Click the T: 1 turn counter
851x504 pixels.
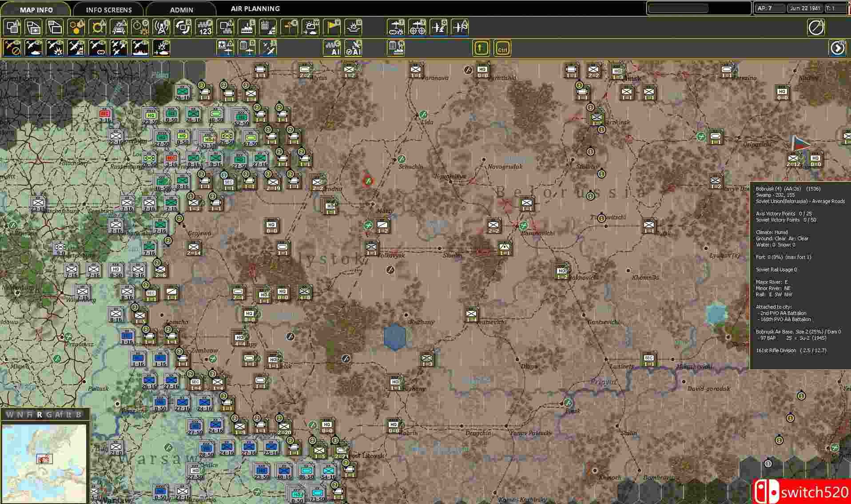tap(835, 8)
